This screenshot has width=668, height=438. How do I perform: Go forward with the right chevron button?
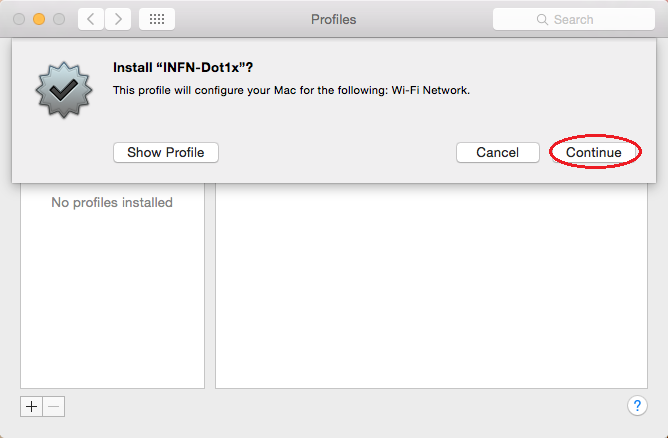pyautogui.click(x=118, y=19)
